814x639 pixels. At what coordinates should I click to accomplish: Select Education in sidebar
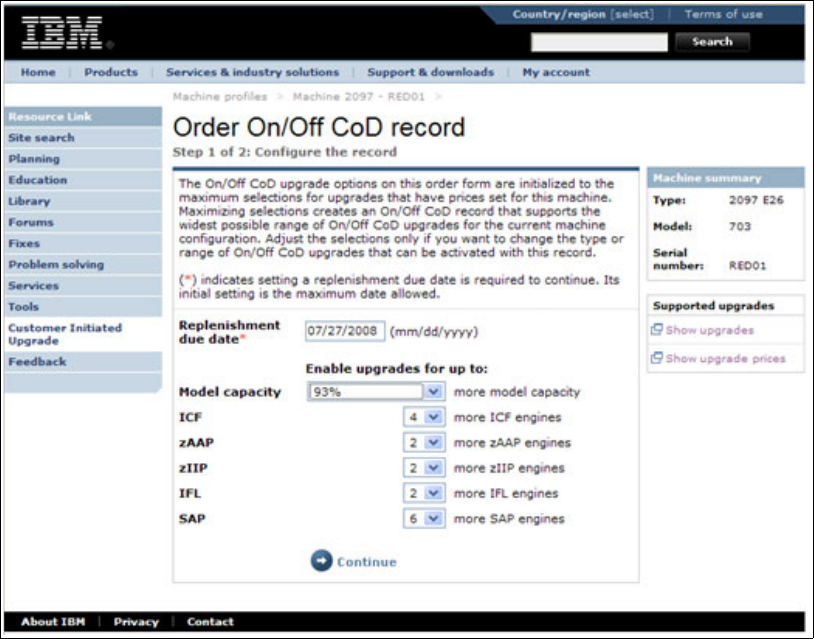(83, 180)
